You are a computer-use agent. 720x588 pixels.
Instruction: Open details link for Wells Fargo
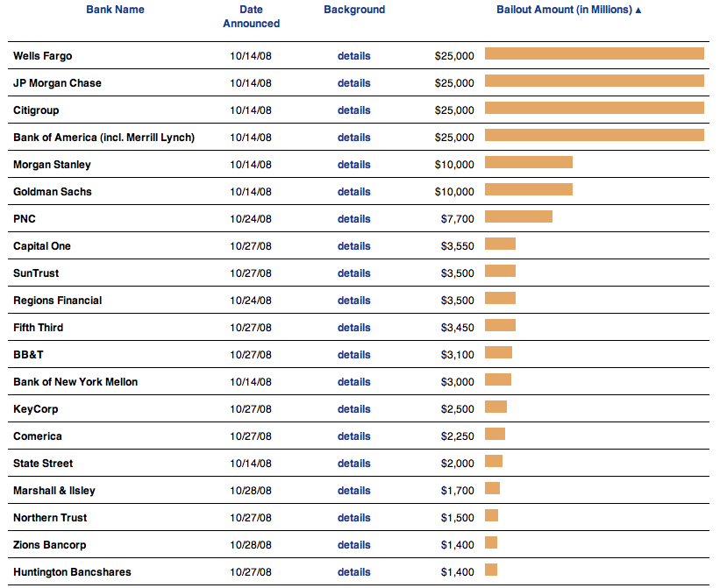[x=354, y=56]
